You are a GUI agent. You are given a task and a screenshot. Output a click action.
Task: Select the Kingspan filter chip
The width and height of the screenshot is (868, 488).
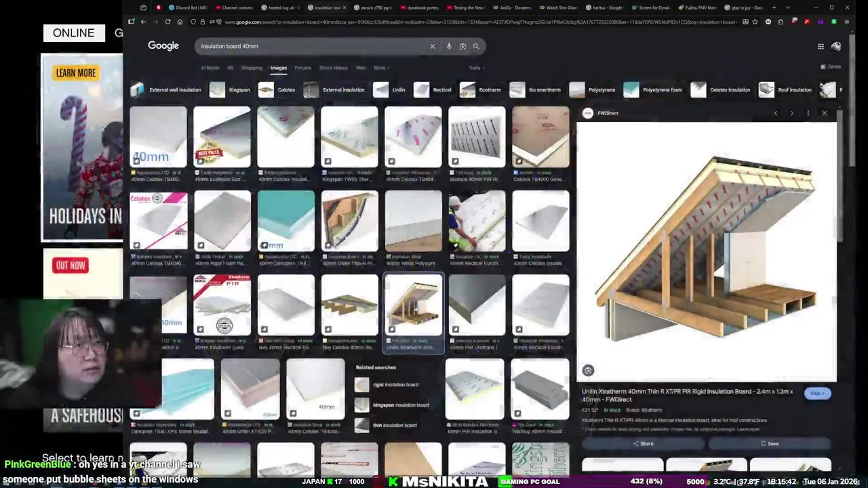[231, 89]
